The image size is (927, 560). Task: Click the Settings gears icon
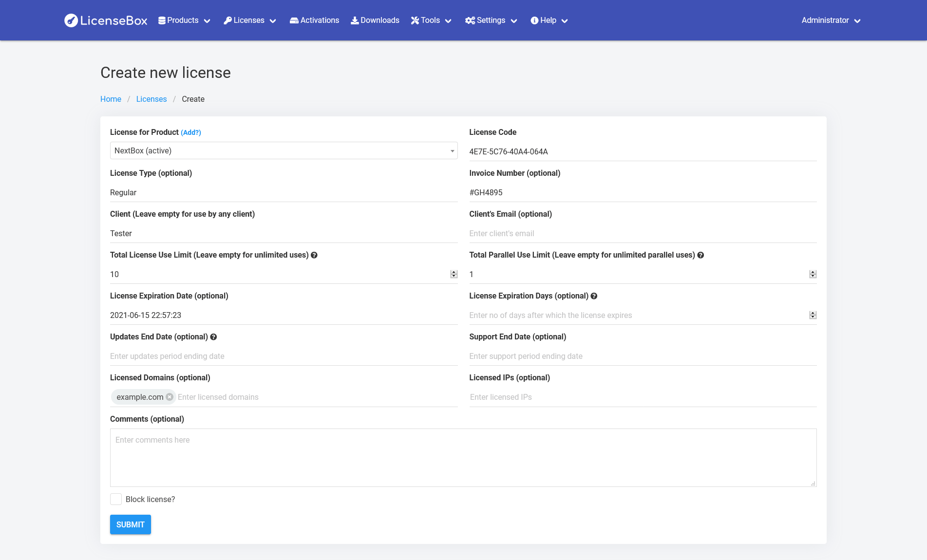pos(470,20)
